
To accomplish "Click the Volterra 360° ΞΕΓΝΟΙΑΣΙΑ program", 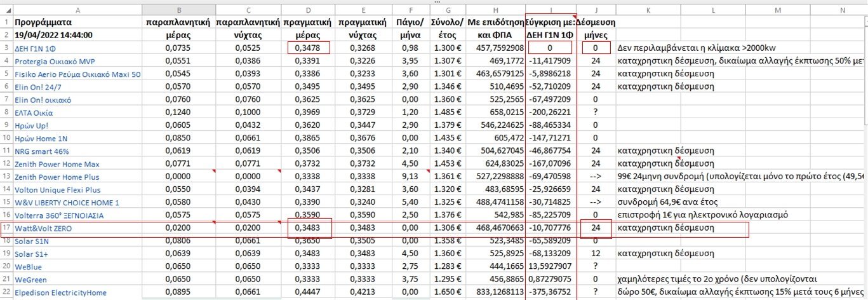I will [x=60, y=215].
